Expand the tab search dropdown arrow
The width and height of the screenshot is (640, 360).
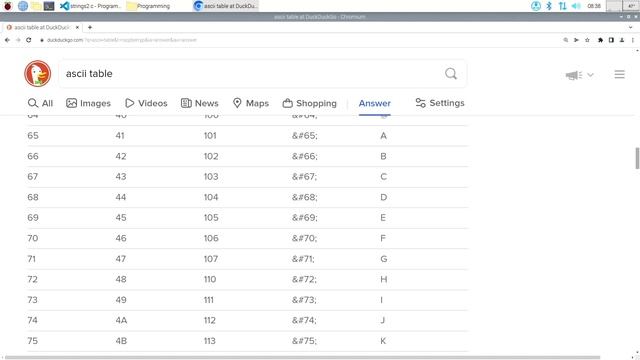click(631, 27)
